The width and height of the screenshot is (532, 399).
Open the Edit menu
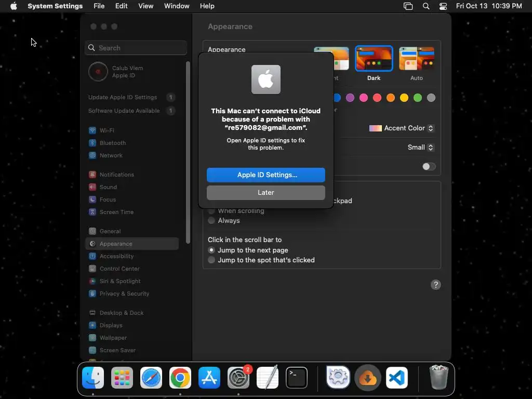pyautogui.click(x=121, y=6)
